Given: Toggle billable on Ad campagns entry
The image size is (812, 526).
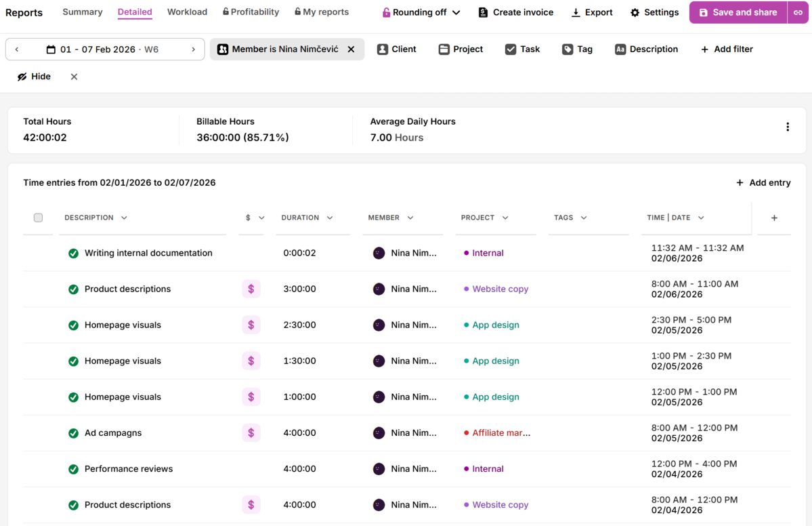Looking at the screenshot, I should [x=251, y=432].
